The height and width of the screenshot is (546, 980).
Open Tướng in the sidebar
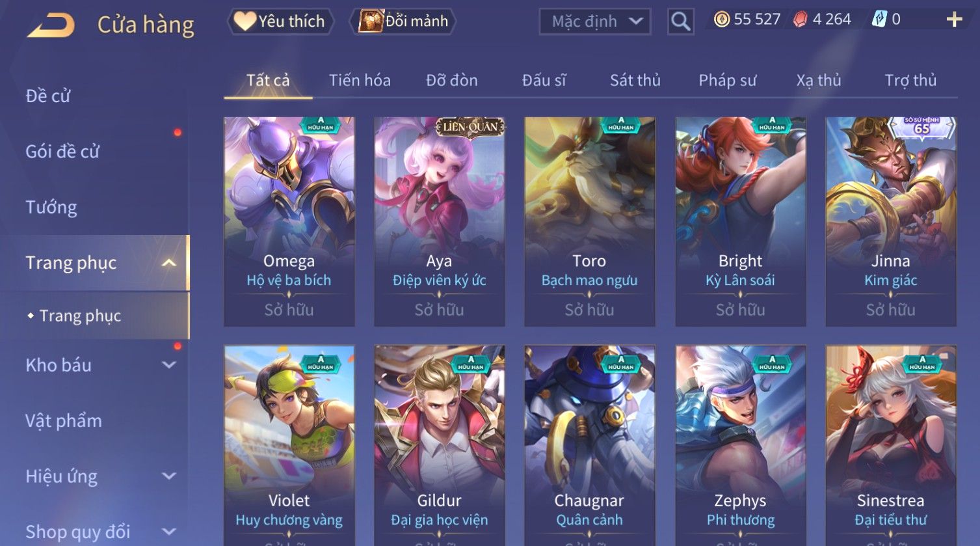click(x=51, y=207)
